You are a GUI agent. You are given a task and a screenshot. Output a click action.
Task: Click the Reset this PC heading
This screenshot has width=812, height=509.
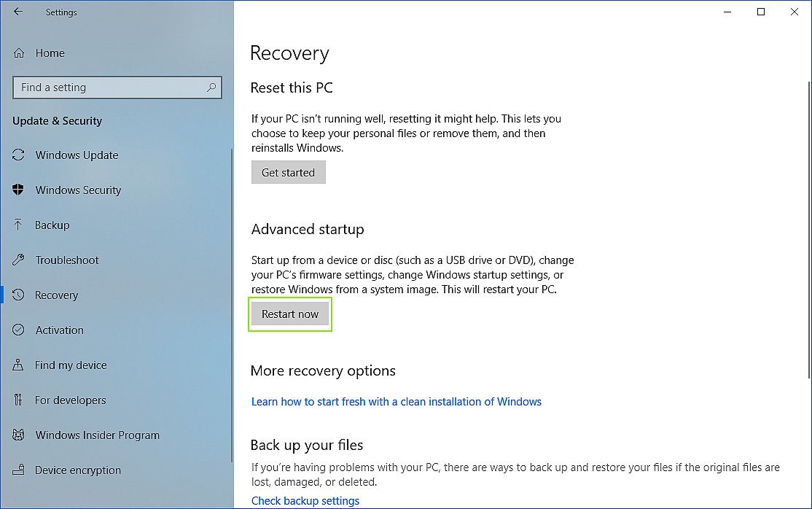(x=292, y=88)
